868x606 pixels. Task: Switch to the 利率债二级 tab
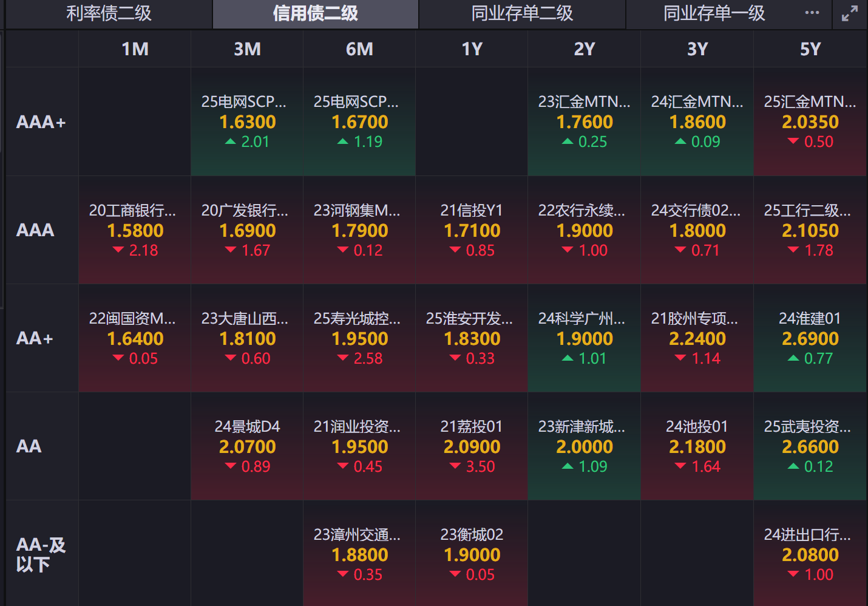[x=109, y=13]
